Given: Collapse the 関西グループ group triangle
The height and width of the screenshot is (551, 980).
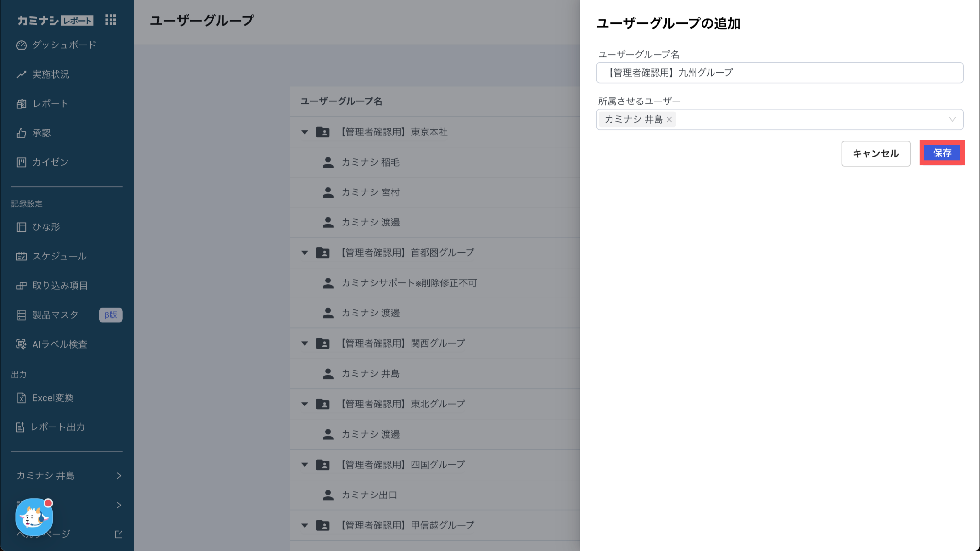Looking at the screenshot, I should 305,343.
